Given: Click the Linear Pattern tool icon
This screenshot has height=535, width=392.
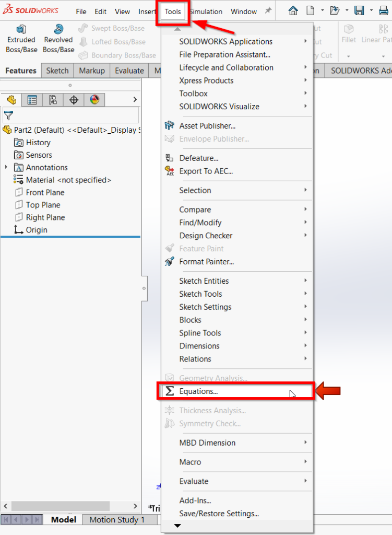Looking at the screenshot, I should click(x=384, y=29).
